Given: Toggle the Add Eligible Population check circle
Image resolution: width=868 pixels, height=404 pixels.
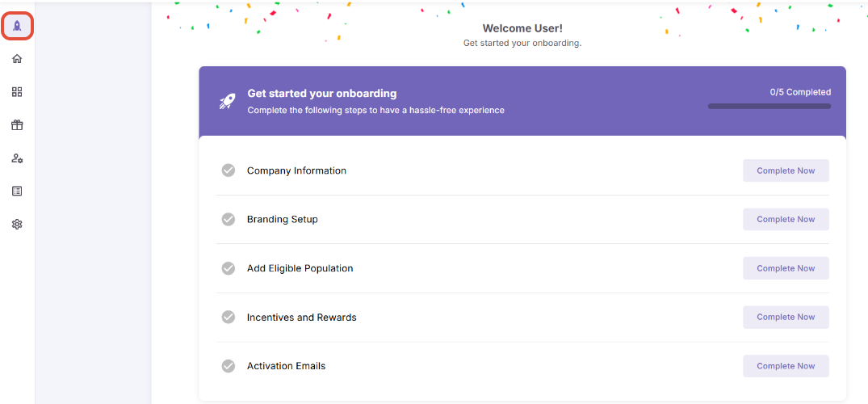Looking at the screenshot, I should click(228, 268).
